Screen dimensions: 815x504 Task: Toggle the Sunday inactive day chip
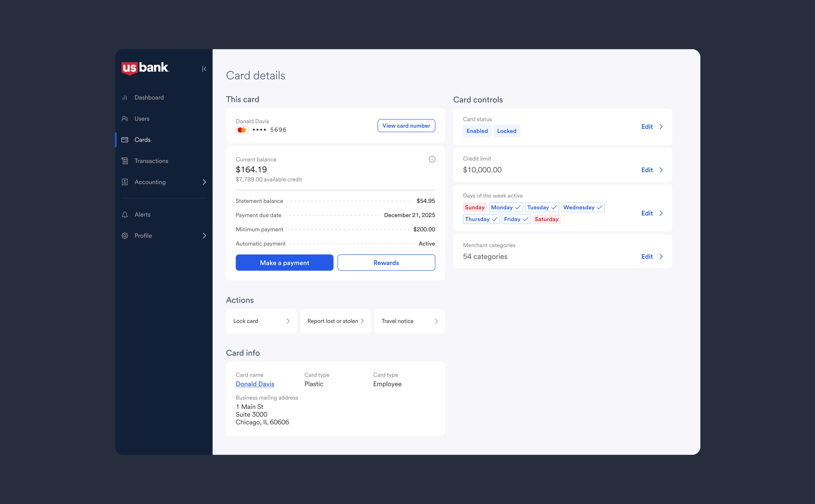474,207
